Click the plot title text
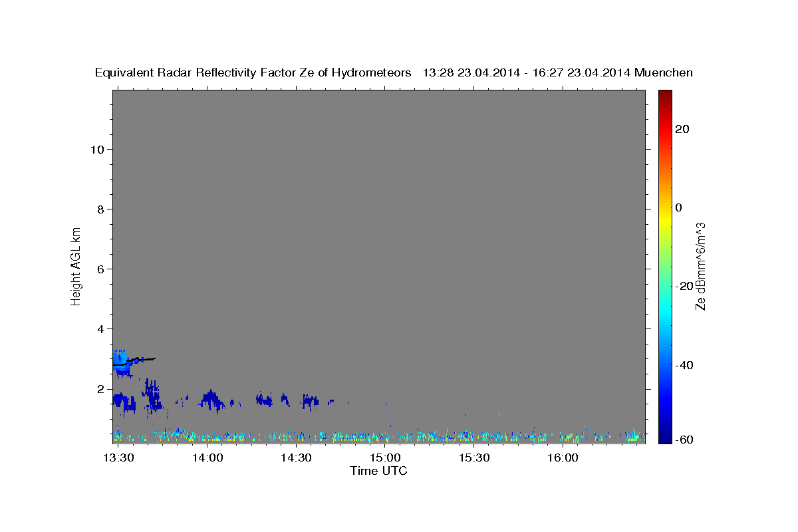The height and width of the screenshot is (532, 798). (394, 73)
